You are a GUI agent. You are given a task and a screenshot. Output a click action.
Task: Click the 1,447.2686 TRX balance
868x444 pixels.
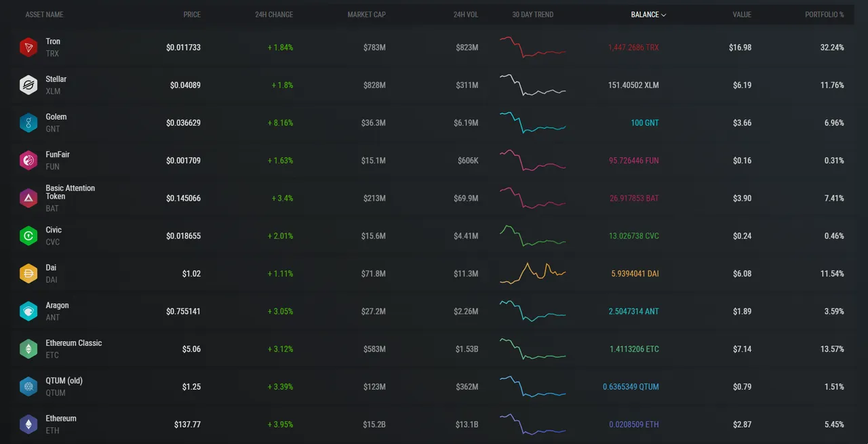click(x=633, y=47)
